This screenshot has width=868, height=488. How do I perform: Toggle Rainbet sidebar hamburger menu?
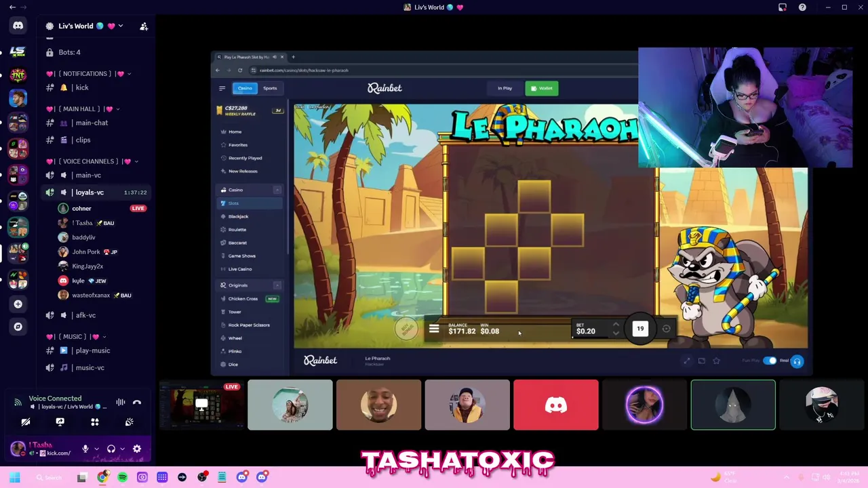click(x=222, y=88)
